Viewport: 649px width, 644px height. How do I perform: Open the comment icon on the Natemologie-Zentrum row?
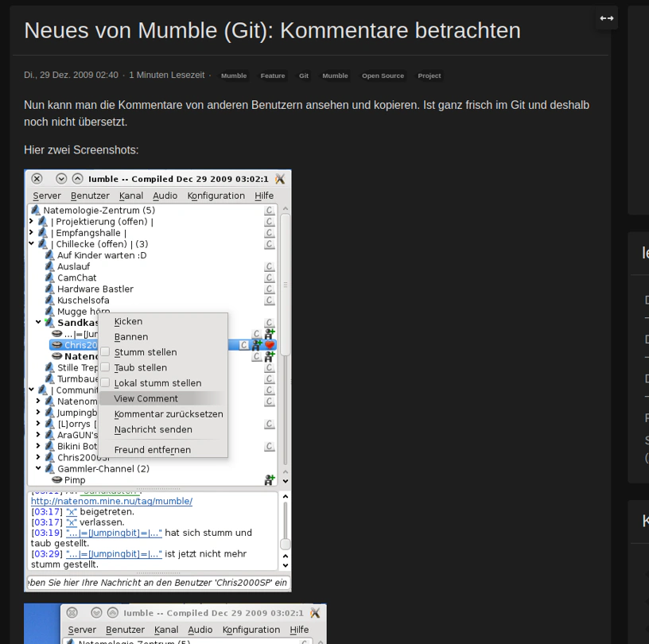point(270,210)
